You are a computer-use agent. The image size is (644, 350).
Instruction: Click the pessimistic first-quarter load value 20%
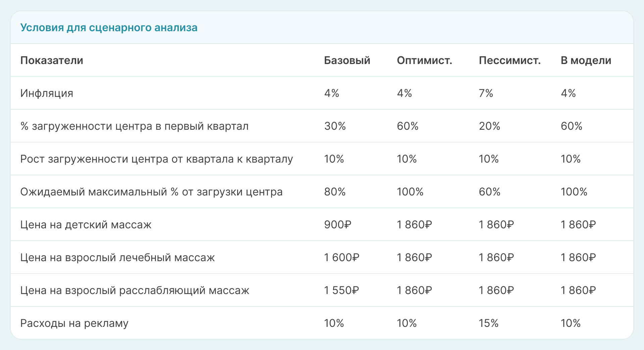(x=489, y=126)
